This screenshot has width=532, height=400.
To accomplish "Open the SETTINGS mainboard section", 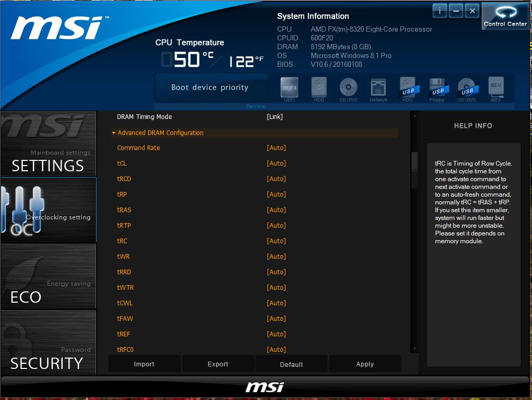I will (x=48, y=144).
